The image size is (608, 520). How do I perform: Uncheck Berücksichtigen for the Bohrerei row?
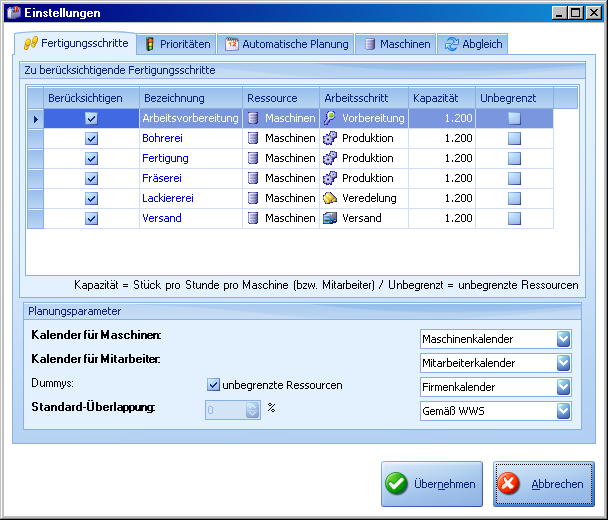92,138
